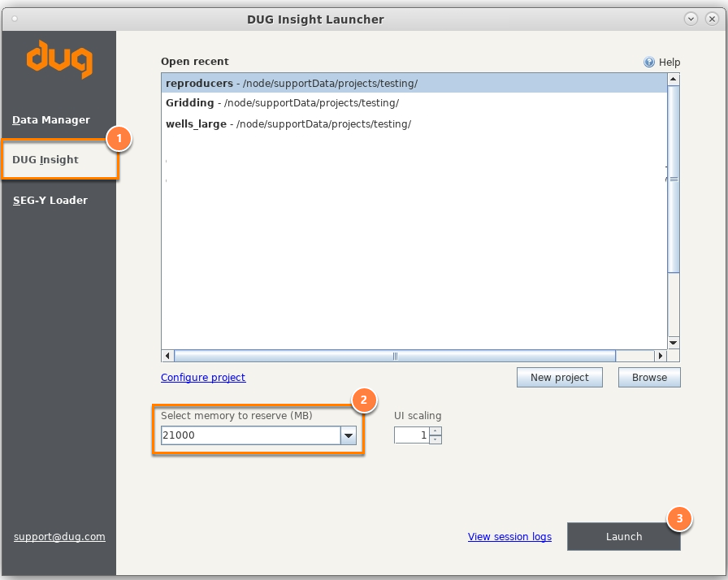Decrease UI scaling with down arrow

[x=435, y=439]
